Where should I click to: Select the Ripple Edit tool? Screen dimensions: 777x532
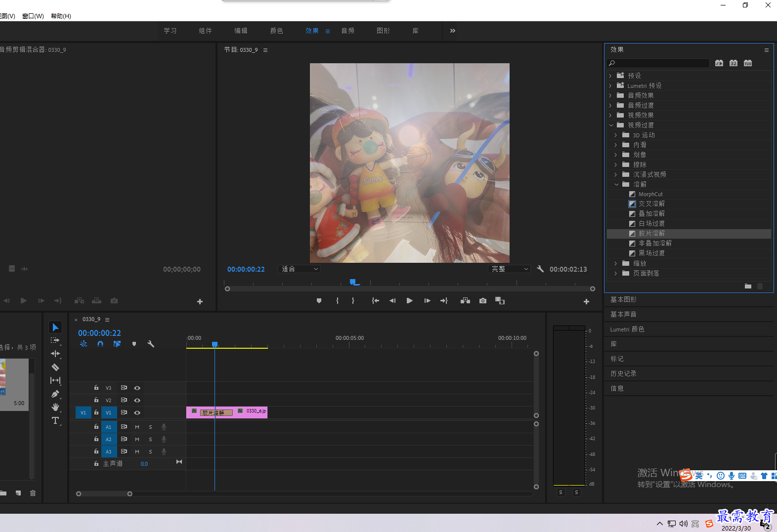(x=55, y=354)
